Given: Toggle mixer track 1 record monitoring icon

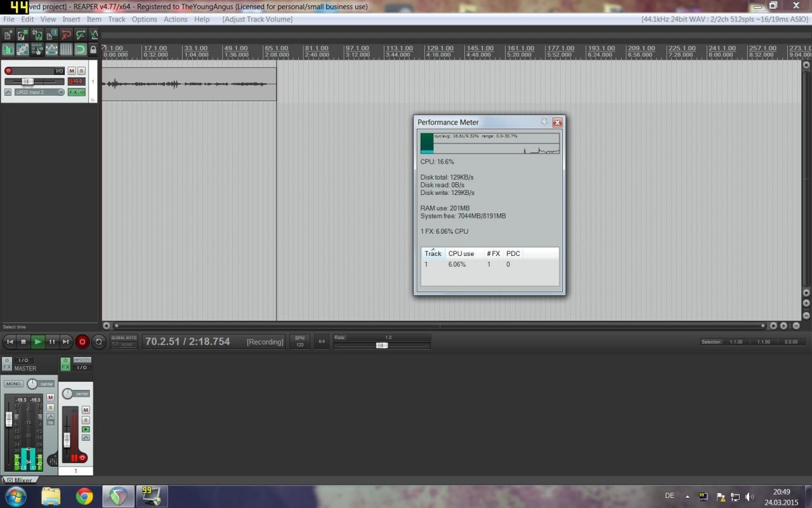Looking at the screenshot, I should coord(86,429).
